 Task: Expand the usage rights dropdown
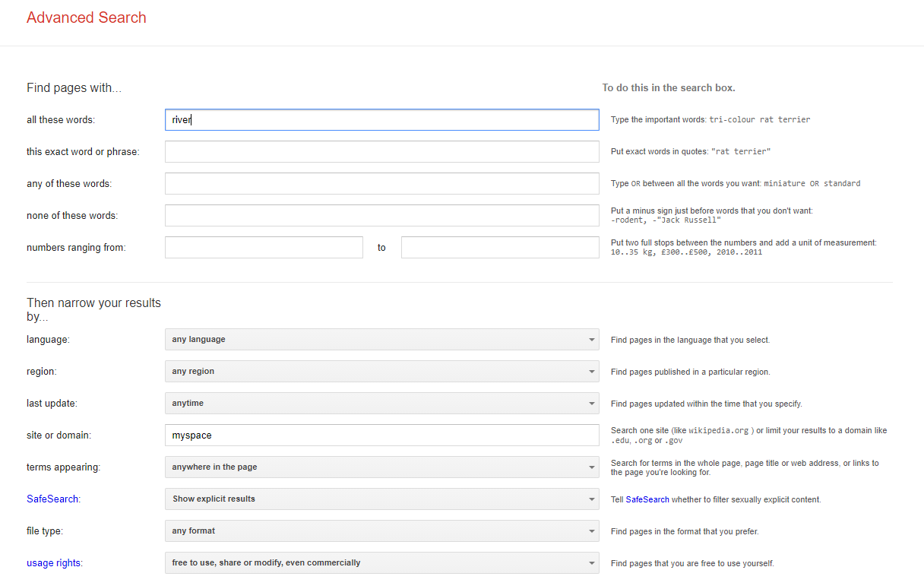click(381, 563)
